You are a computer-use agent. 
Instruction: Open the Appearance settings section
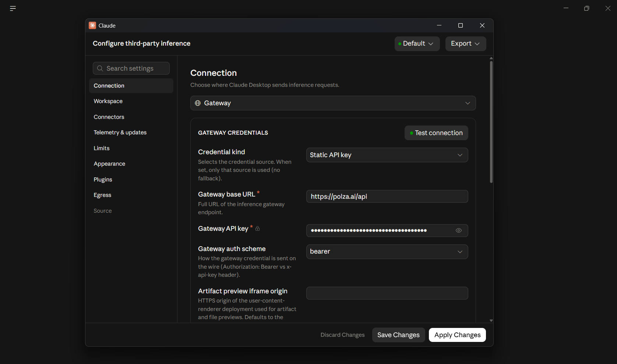pos(131,164)
